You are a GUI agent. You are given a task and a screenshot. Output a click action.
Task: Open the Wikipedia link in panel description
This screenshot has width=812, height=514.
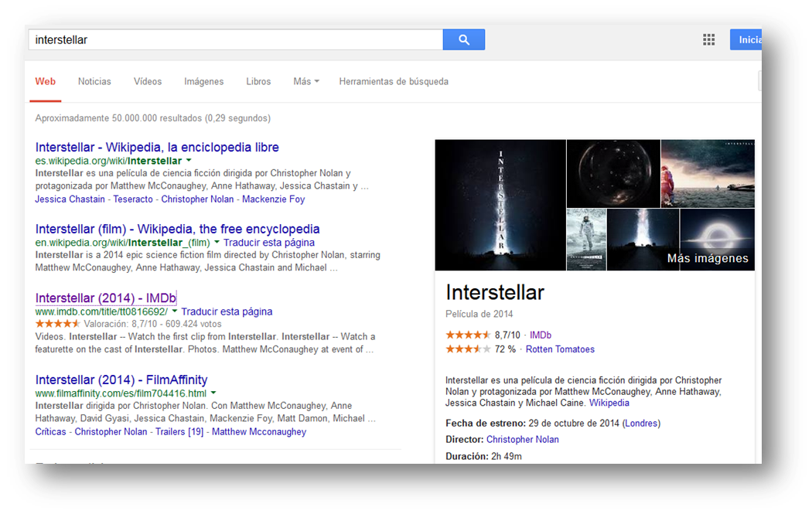click(609, 403)
